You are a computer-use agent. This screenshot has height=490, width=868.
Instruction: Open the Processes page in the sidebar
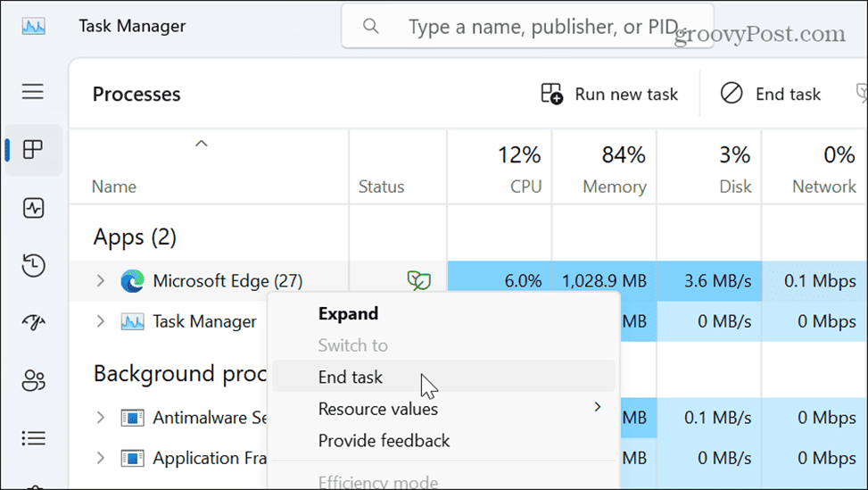33,149
